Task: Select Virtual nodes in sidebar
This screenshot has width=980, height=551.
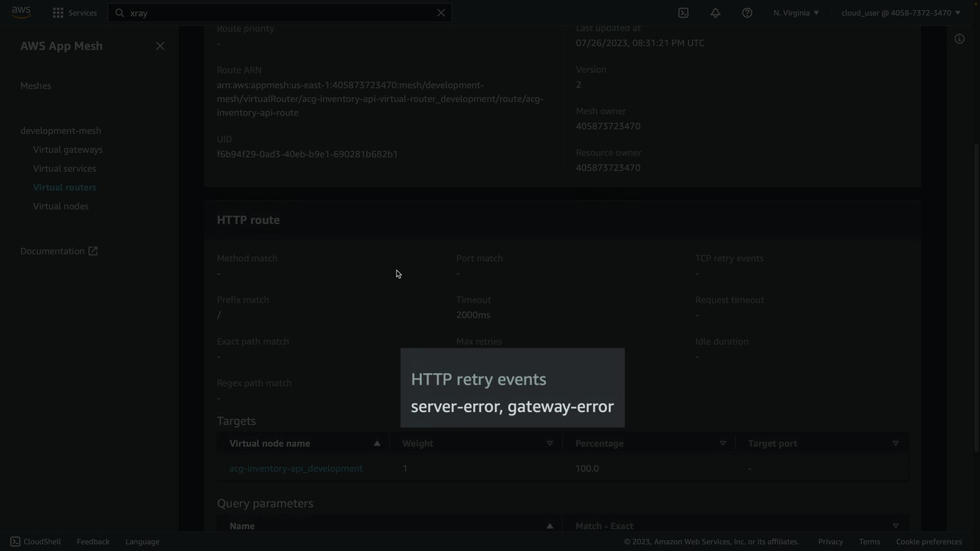Action: (x=61, y=206)
